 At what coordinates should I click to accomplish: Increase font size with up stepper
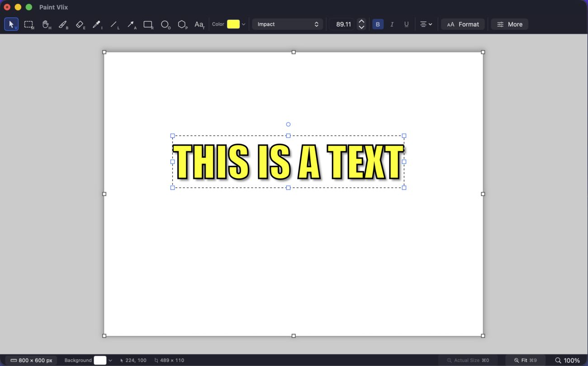(361, 21)
